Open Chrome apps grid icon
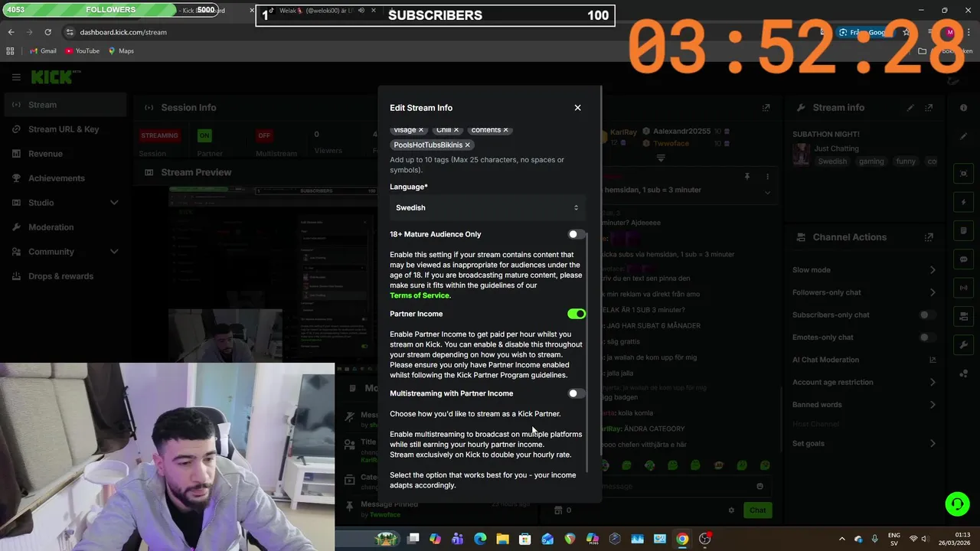Viewport: 980px width, 551px height. coord(10,51)
